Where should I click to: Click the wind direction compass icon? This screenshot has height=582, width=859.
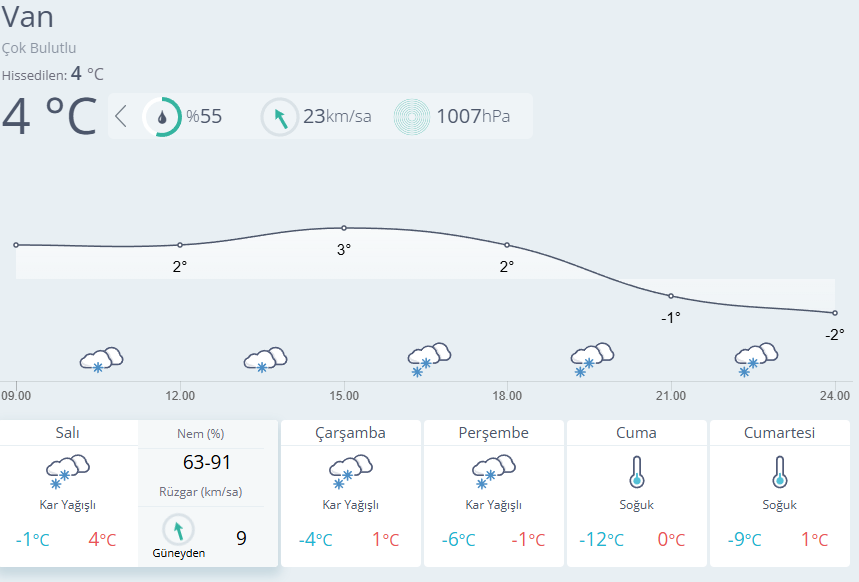pyautogui.click(x=280, y=117)
